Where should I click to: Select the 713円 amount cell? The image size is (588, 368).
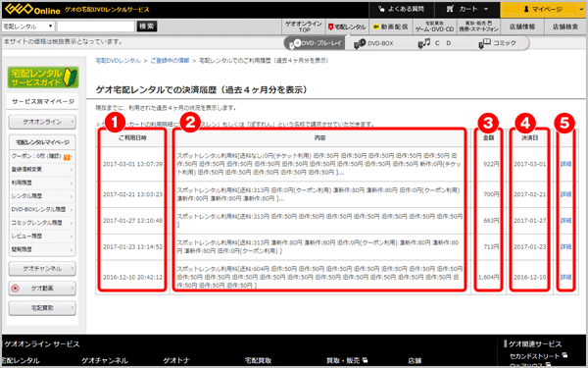(491, 246)
